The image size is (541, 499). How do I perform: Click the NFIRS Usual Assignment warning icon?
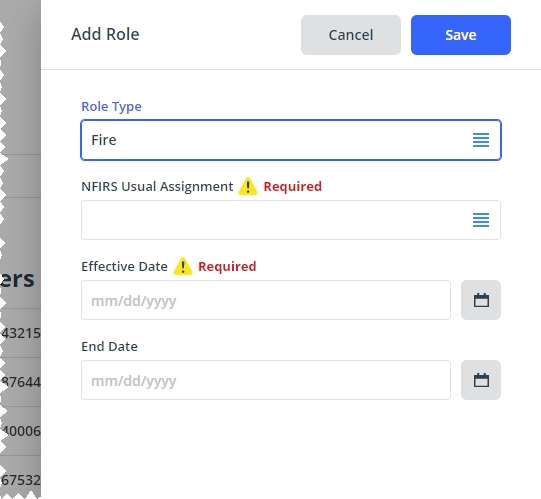[248, 186]
